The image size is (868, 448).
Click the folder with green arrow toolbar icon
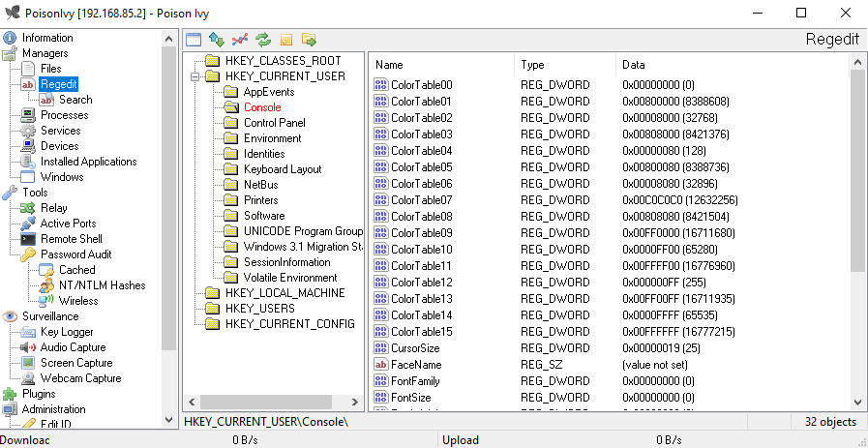309,40
